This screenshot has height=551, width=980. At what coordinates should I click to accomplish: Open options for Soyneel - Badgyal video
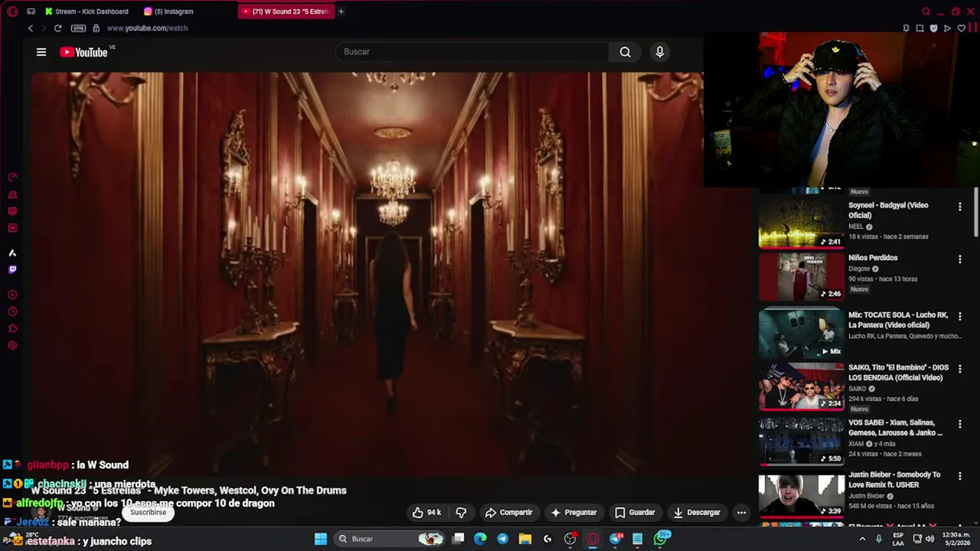[959, 207]
